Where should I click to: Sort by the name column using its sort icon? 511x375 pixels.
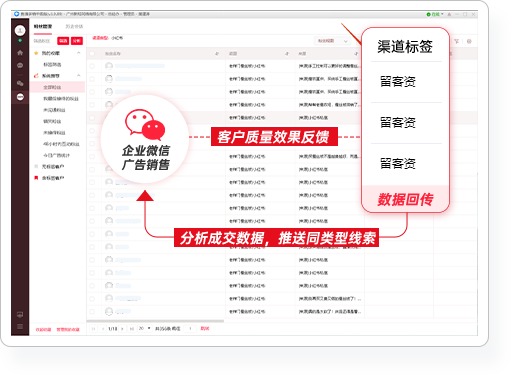pyautogui.click(x=217, y=54)
